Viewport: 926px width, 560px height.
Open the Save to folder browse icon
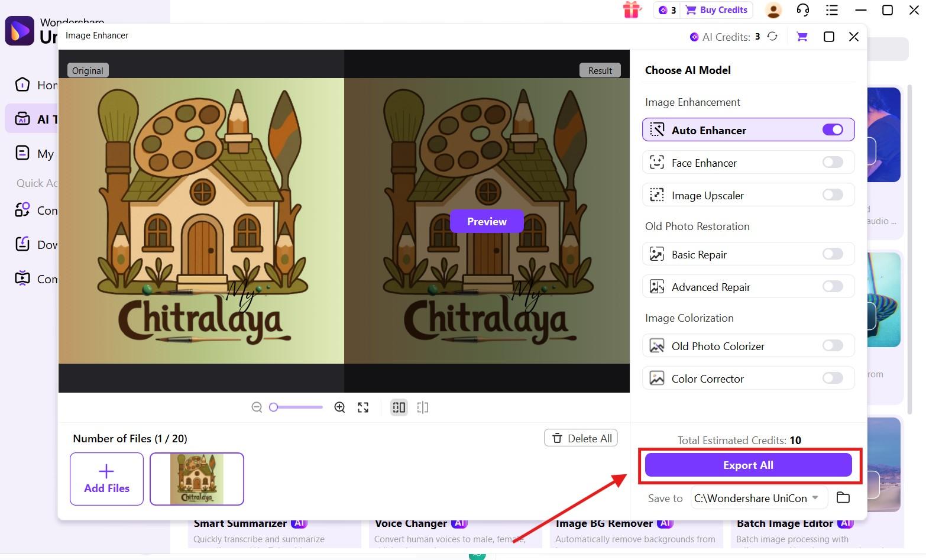[843, 497]
